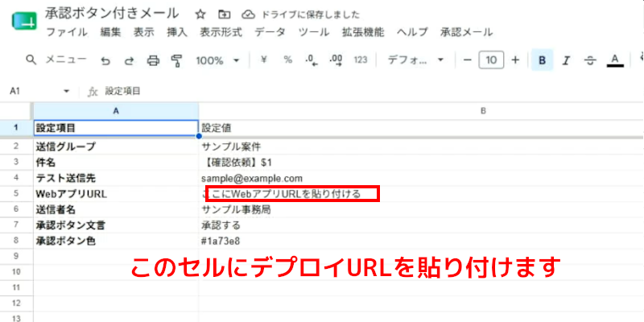Click the ドライブに保存しました status text
This screenshot has width=644, height=322.
[x=311, y=14]
